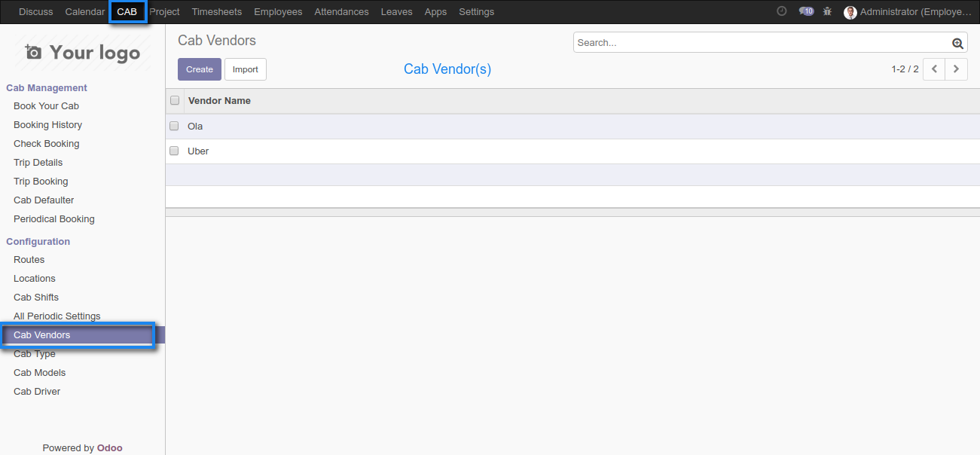Select Cab Vendors in sidebar
Screen dimensions: 980x455
(x=82, y=335)
